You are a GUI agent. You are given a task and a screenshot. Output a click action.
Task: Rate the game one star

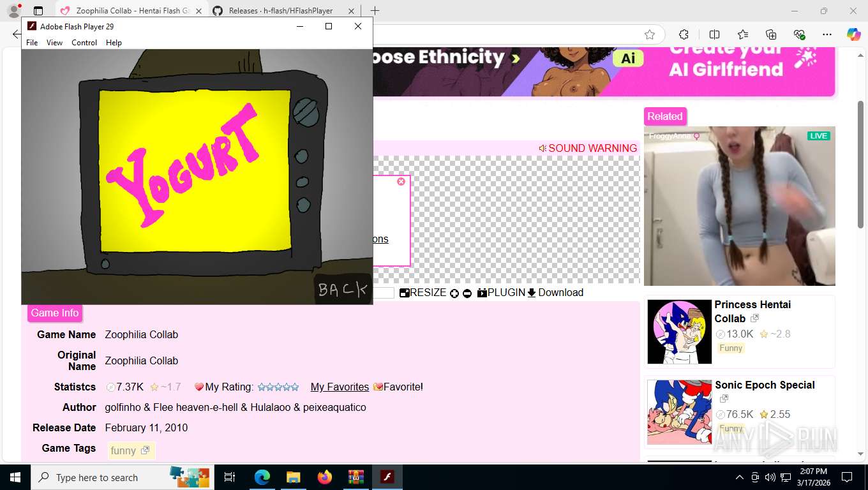pyautogui.click(x=262, y=387)
